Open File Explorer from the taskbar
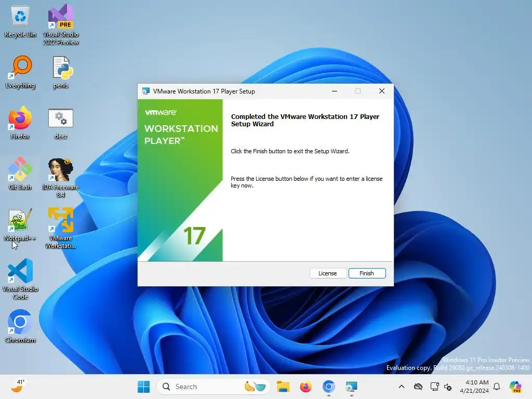The image size is (532, 399). [283, 387]
